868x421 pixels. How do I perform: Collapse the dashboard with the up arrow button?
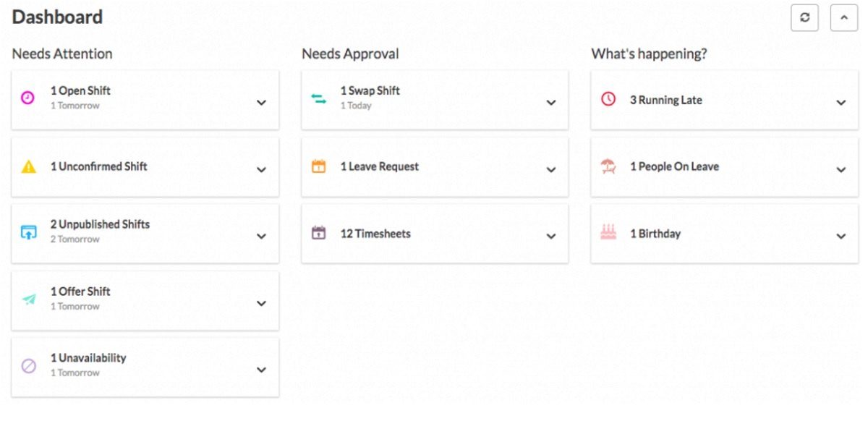843,18
